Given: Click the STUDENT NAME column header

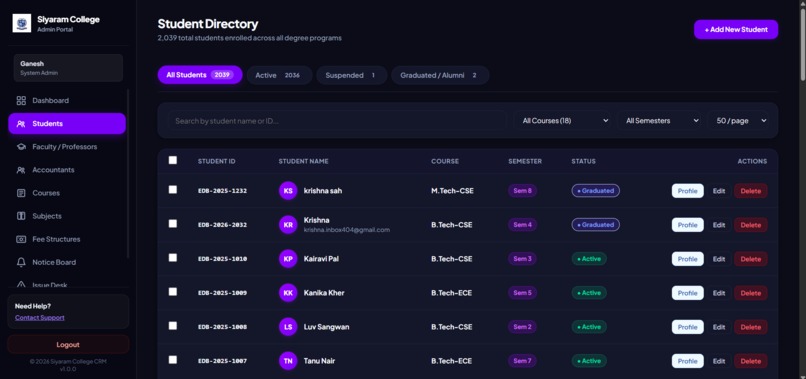Looking at the screenshot, I should (x=303, y=161).
